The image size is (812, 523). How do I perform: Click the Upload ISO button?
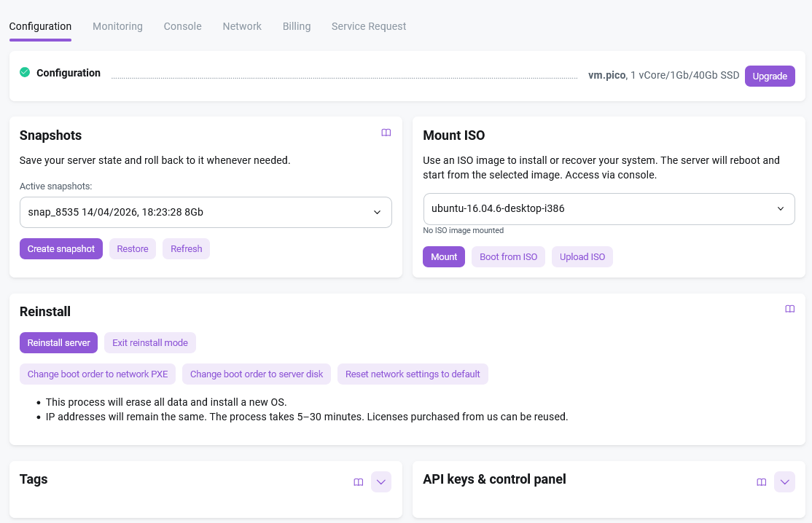(582, 257)
